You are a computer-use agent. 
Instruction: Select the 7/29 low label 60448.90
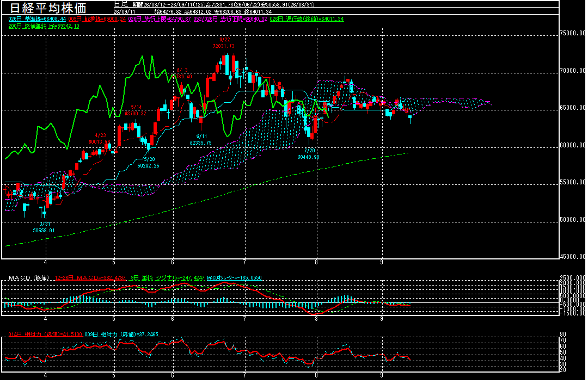pyautogui.click(x=309, y=153)
